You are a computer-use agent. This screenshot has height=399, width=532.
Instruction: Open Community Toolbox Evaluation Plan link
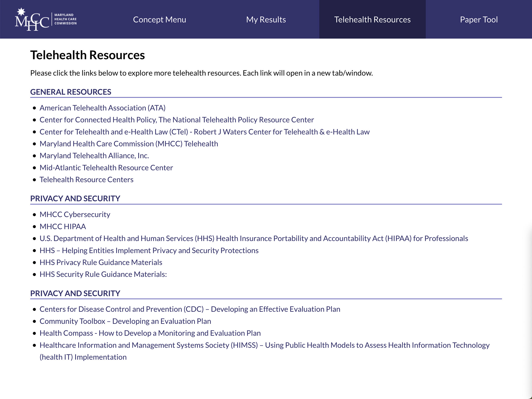pyautogui.click(x=125, y=321)
